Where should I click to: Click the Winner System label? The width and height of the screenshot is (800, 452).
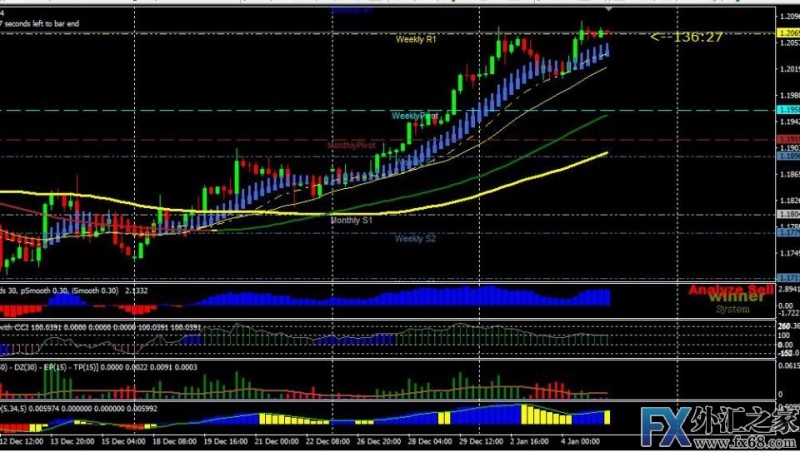(736, 303)
